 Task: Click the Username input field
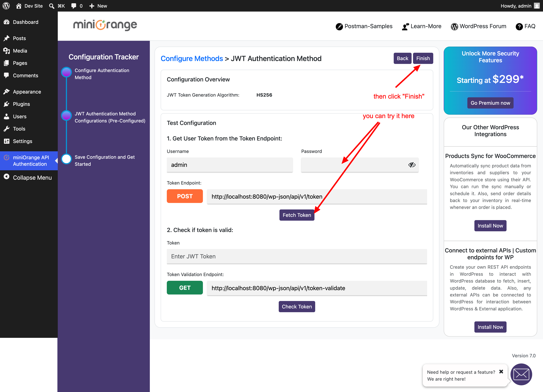[230, 165]
